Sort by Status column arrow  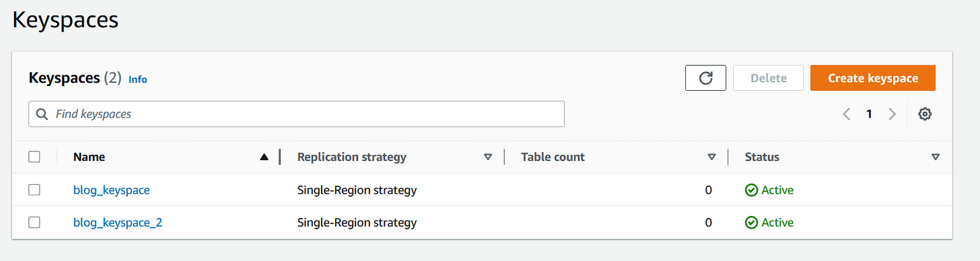pos(935,157)
